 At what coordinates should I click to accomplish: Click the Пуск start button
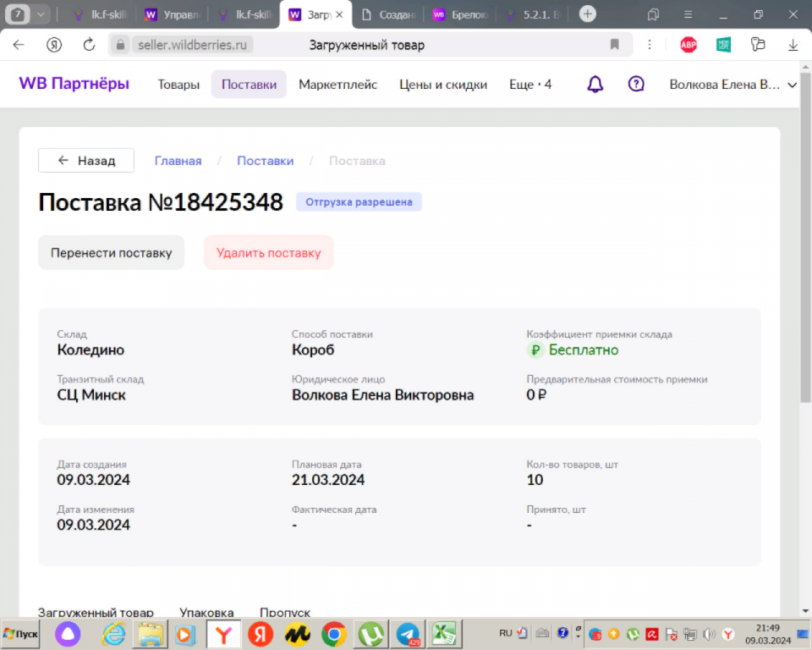[x=20, y=634]
